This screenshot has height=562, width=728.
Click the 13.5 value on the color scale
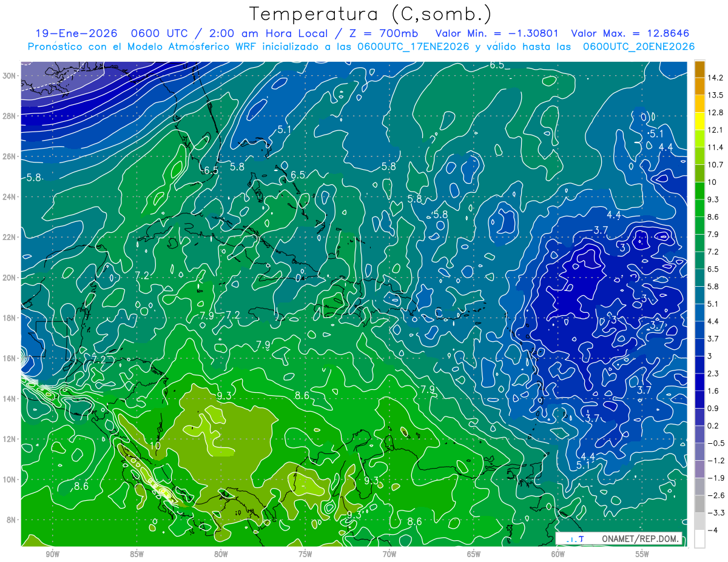point(715,95)
